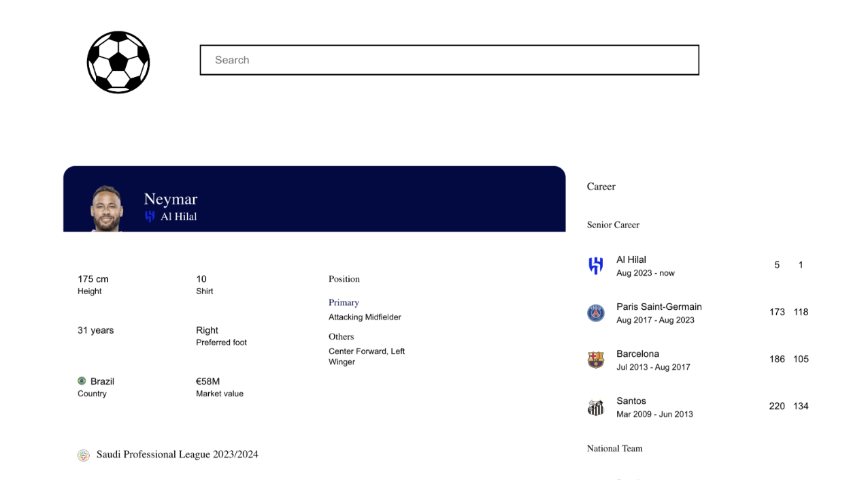868x493 pixels.
Task: Click the Saudi Professional League logo
Action: coord(84,456)
